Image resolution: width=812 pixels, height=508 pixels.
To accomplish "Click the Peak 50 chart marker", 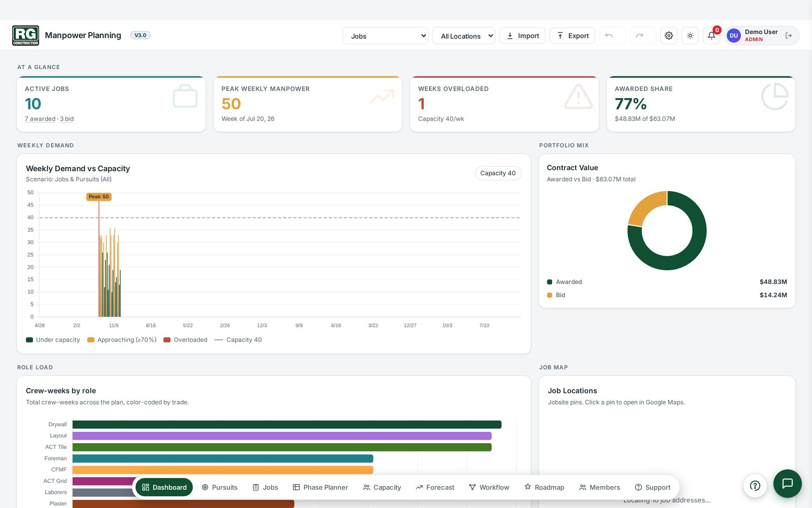I will pos(98,197).
